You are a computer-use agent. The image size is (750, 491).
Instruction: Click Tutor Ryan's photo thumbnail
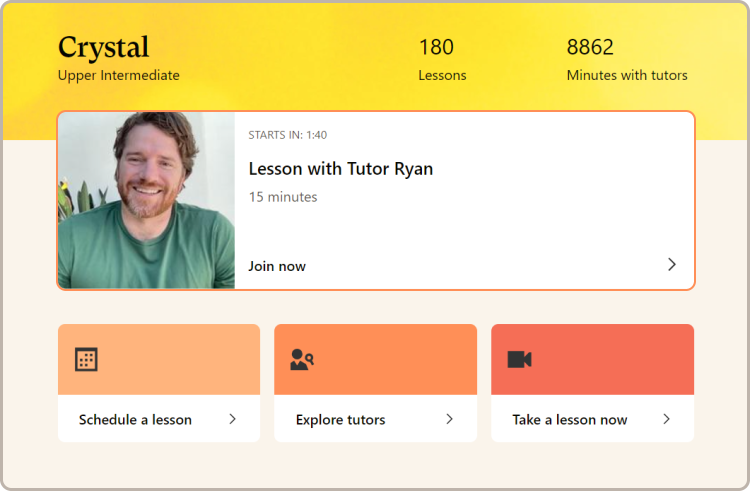[146, 200]
